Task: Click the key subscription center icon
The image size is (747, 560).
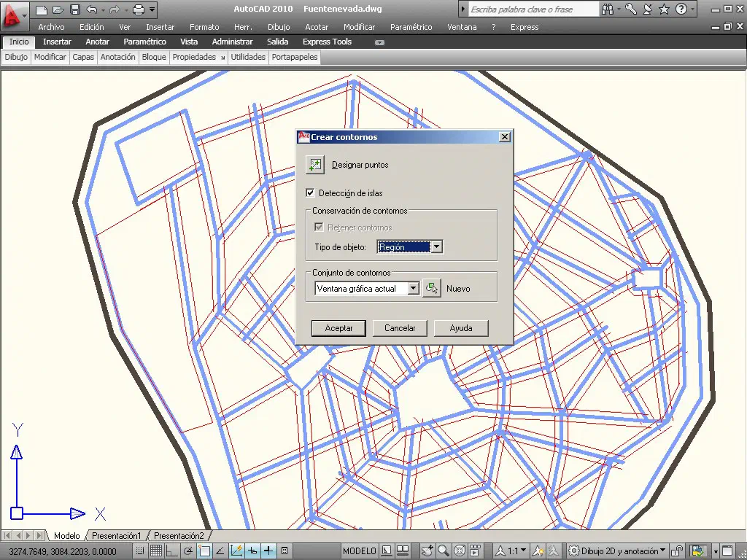Action: [x=631, y=9]
